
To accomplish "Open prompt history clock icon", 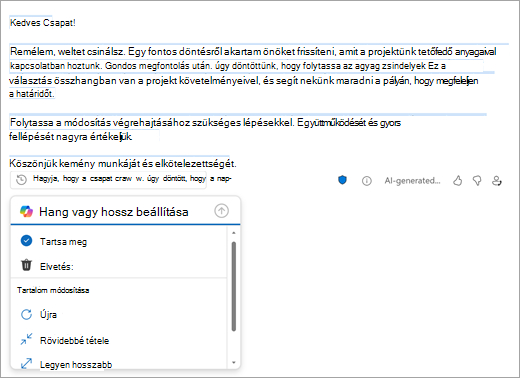I will [x=22, y=180].
